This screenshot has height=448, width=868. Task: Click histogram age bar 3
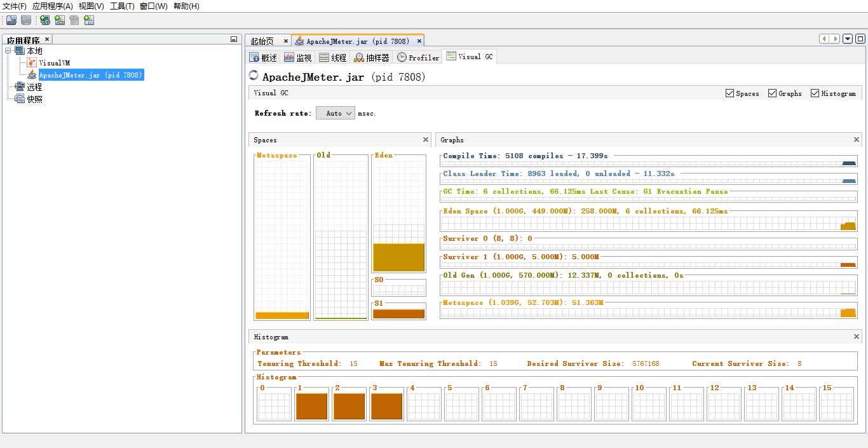386,406
